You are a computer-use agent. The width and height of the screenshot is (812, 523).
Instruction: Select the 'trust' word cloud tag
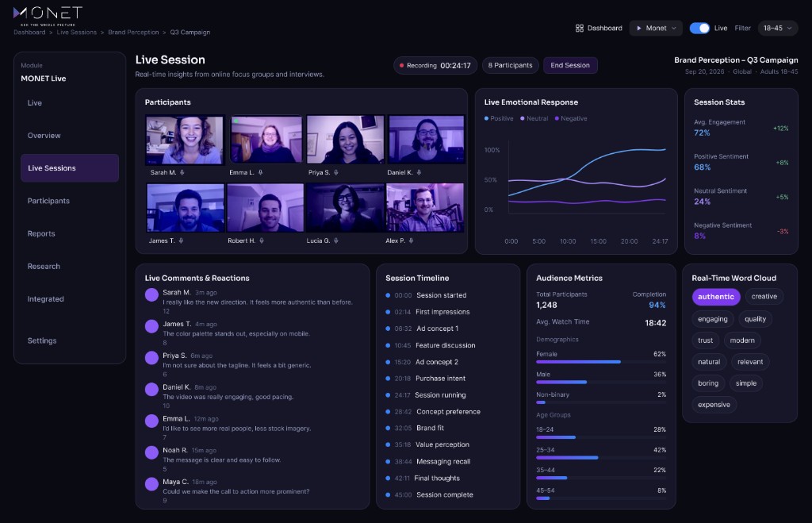(x=705, y=340)
